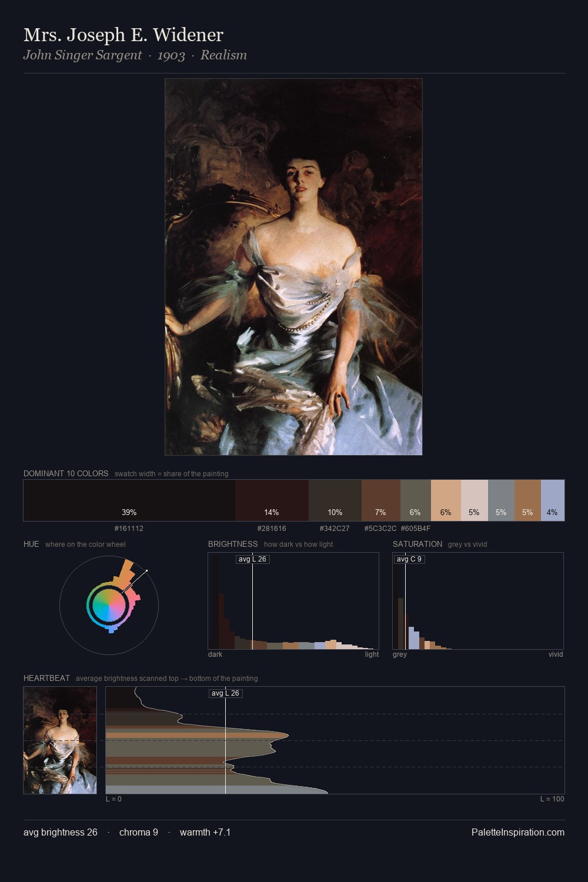This screenshot has height=882, width=588.
Task: Click the saturation histogram chart
Action: click(478, 601)
